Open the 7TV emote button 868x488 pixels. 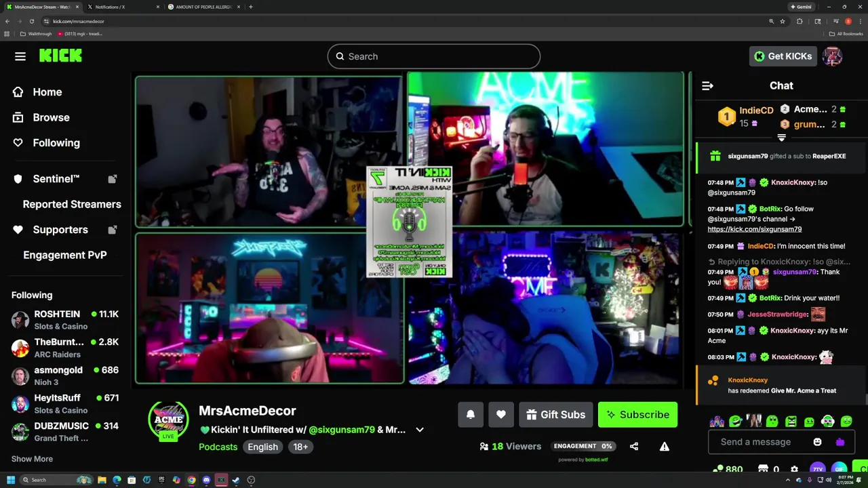click(x=818, y=469)
